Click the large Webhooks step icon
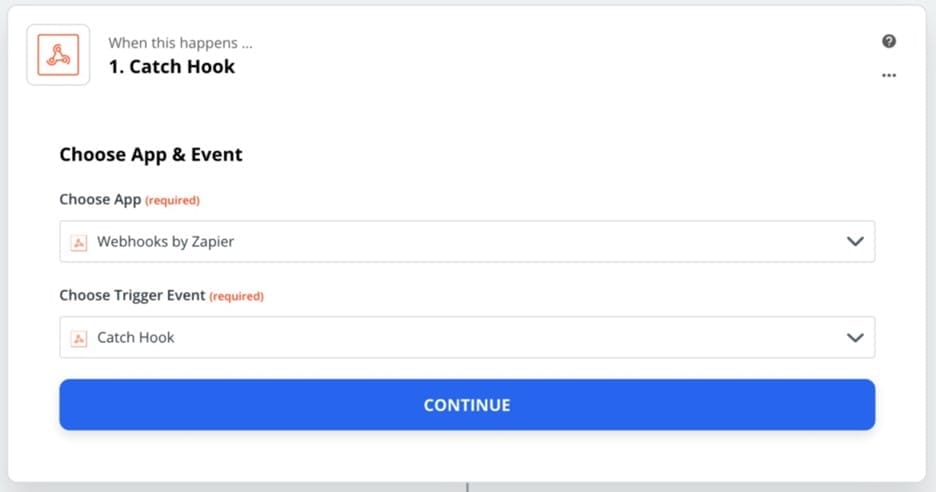 point(58,55)
